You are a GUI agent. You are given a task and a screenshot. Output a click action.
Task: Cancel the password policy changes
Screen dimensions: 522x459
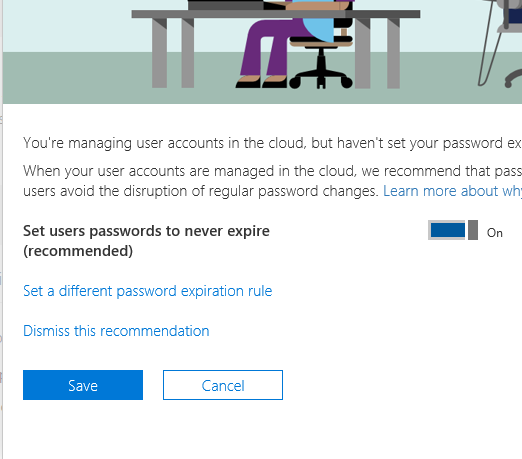[223, 385]
